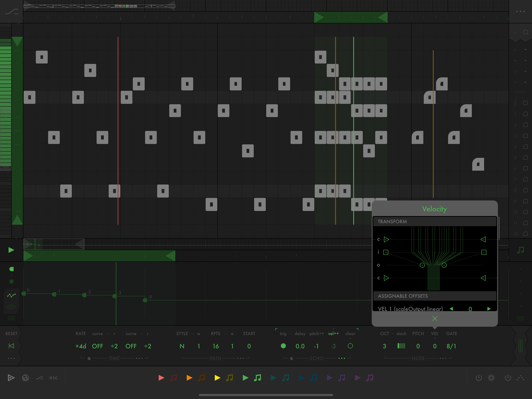
Task: Select the vel++ echo tab
Action: 333,334
